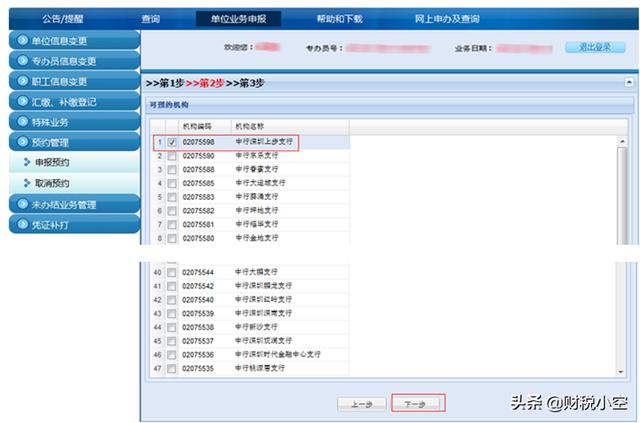Select the 单位业务申报 top menu tab
Screen dimensions: 640x423
(x=238, y=19)
